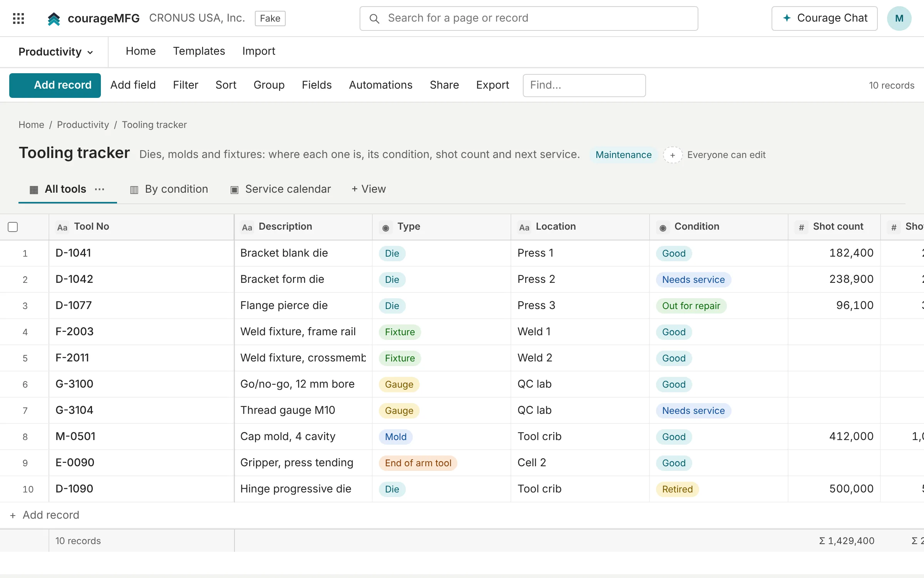Click the teal Add record button
The height and width of the screenshot is (578, 924).
point(55,85)
